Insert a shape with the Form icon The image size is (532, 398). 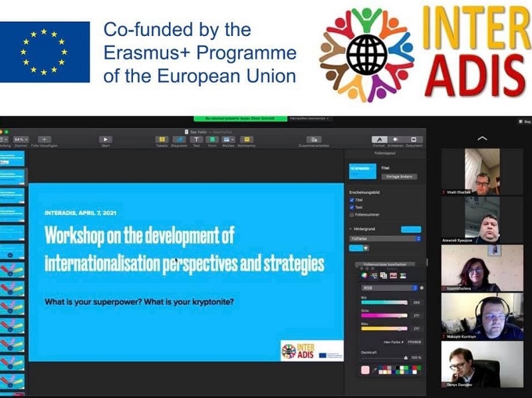click(212, 140)
